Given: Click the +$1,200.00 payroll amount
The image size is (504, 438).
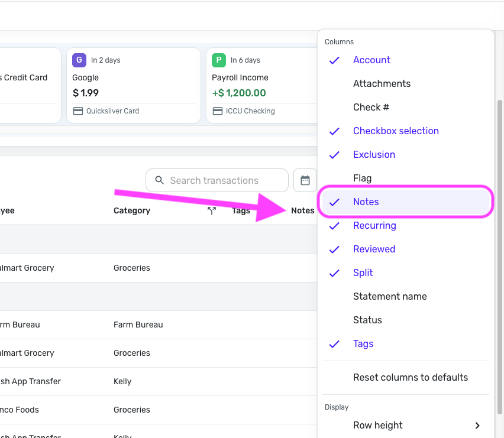Looking at the screenshot, I should [239, 93].
